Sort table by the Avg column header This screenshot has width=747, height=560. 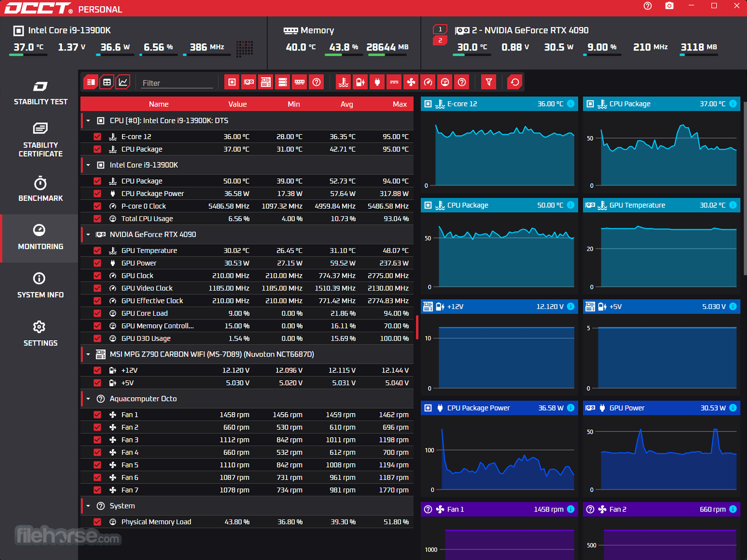point(347,104)
